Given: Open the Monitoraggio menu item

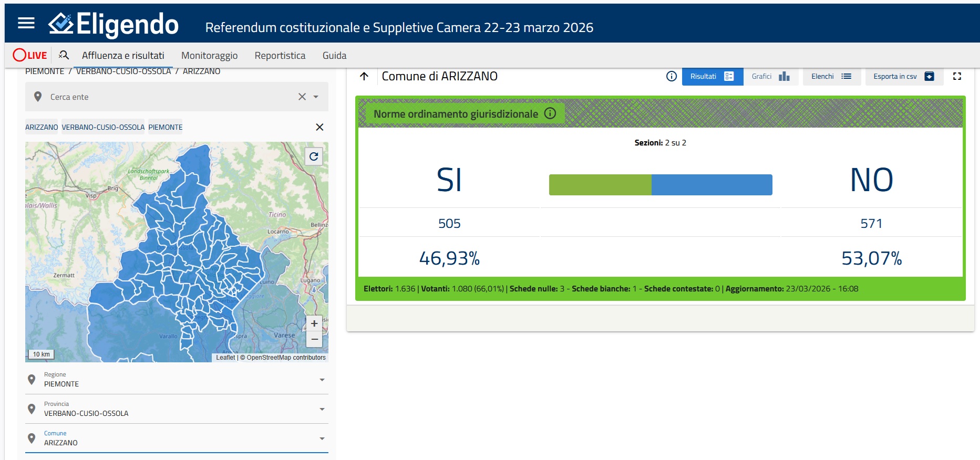Looking at the screenshot, I should point(209,55).
